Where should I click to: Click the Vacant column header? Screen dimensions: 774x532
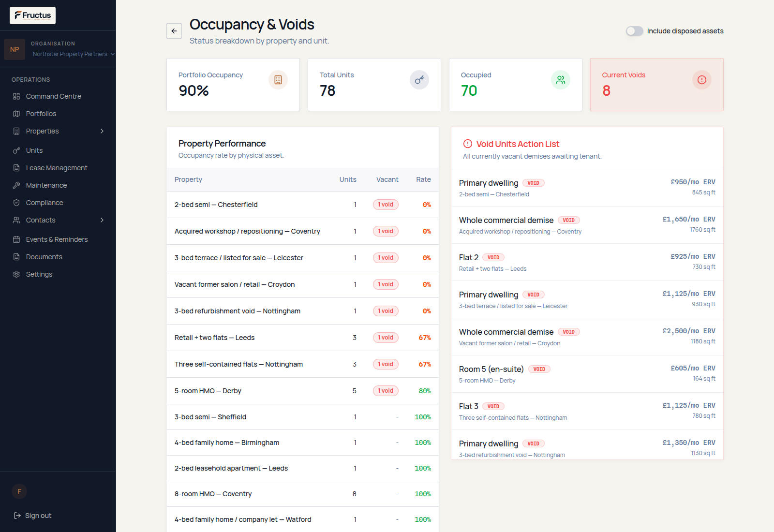[387, 179]
